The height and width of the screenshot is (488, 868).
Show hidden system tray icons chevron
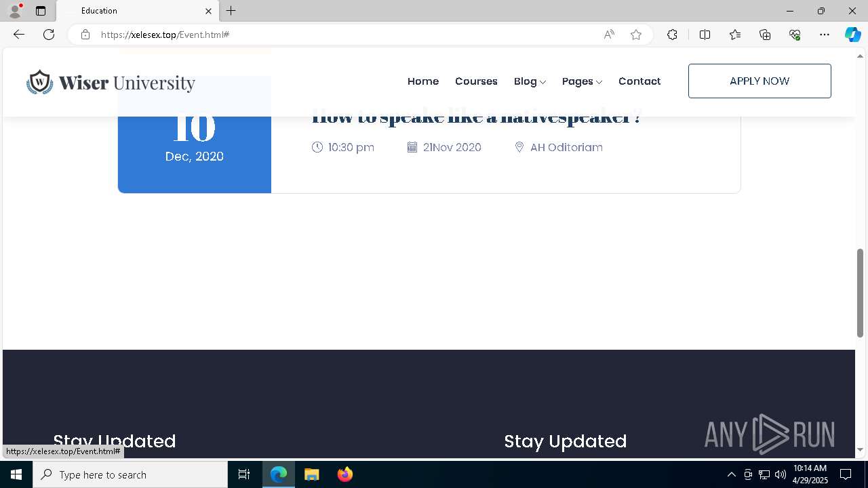(731, 474)
